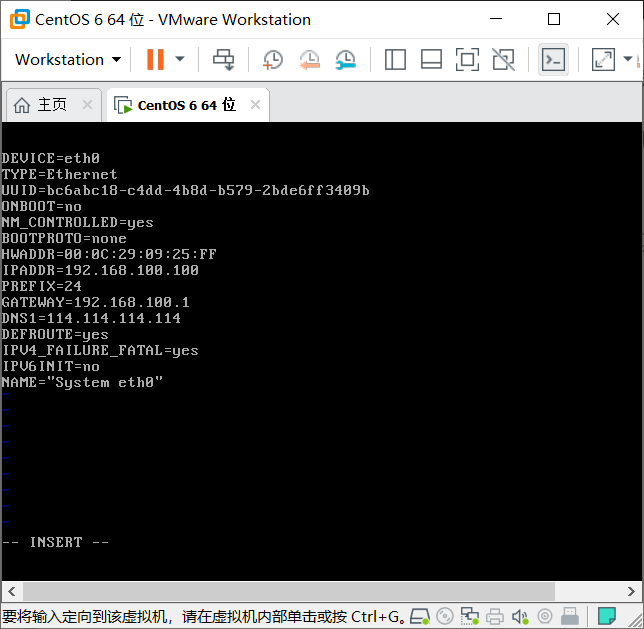The height and width of the screenshot is (629, 644).
Task: Click the -- INSERT -- mode indicator
Action: [55, 542]
